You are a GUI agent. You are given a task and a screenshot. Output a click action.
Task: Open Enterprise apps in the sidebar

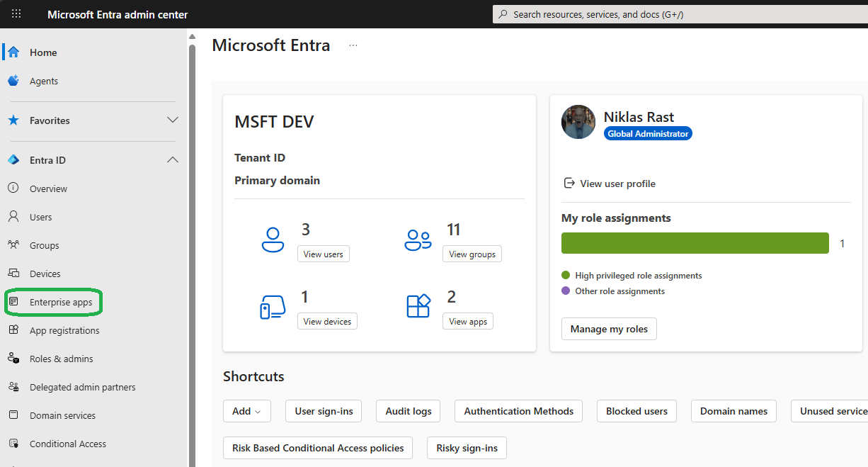[61, 302]
